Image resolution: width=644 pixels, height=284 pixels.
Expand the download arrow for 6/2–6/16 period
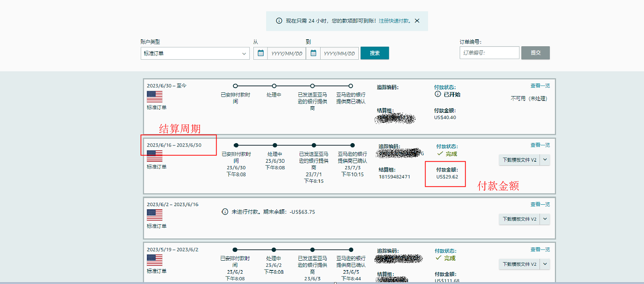[x=545, y=219]
